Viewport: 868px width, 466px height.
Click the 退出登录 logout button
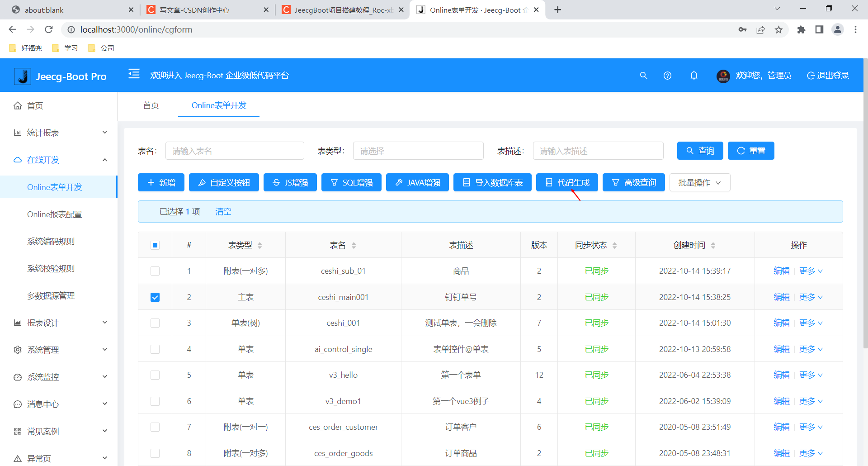click(x=828, y=76)
